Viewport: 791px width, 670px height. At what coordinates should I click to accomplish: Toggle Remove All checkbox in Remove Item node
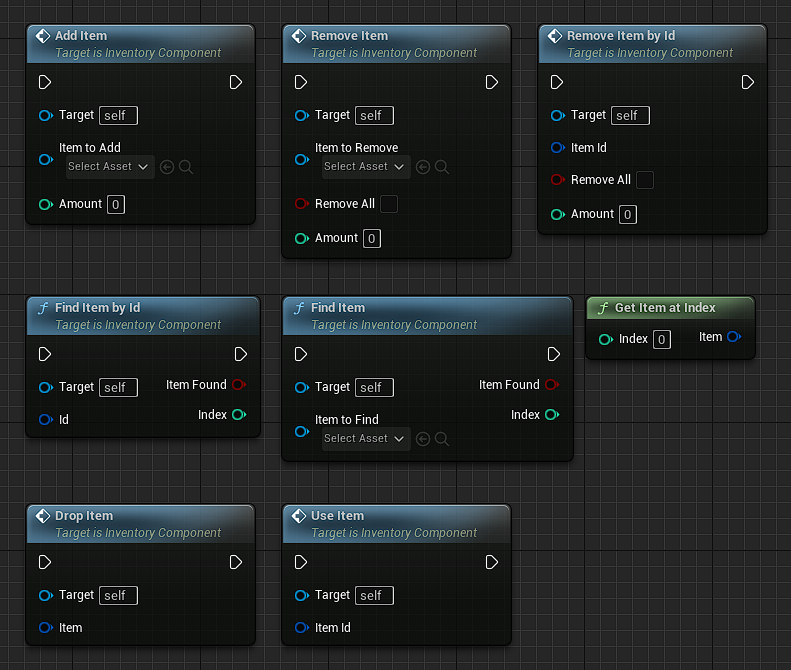[389, 204]
